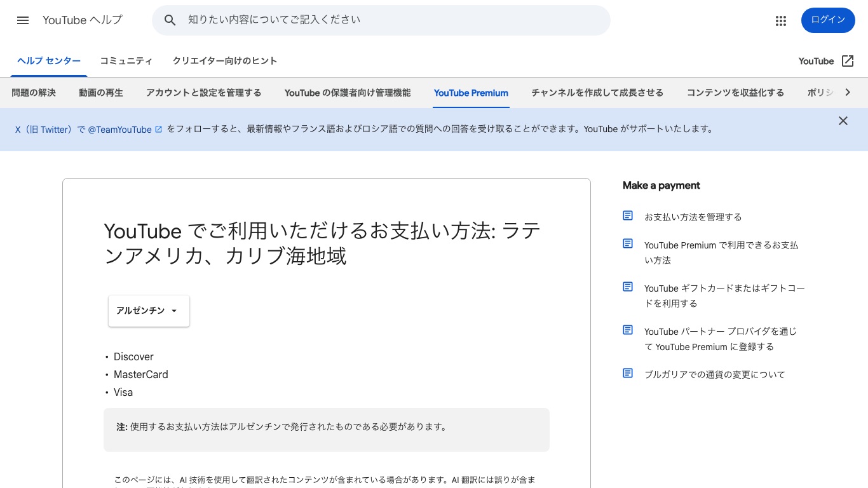Click external-link icon after @TeamYouTube

(159, 130)
